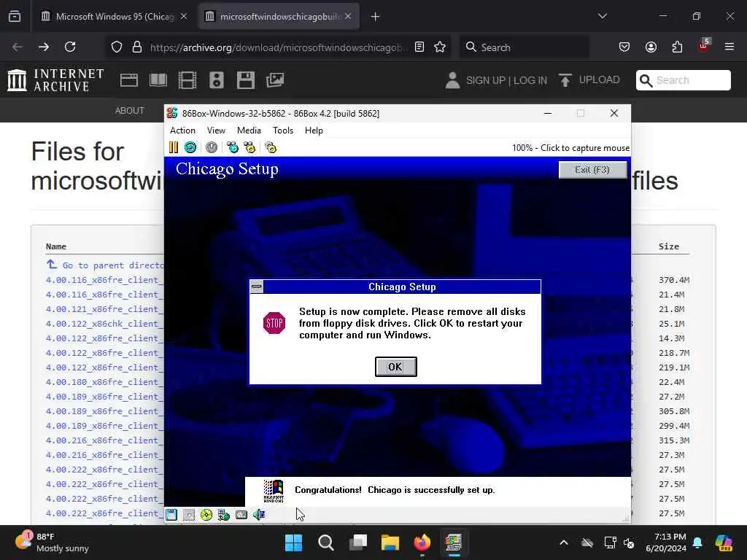Image resolution: width=747 pixels, height=560 pixels.
Task: Open the Action menu in 86Box
Action: [x=182, y=131]
